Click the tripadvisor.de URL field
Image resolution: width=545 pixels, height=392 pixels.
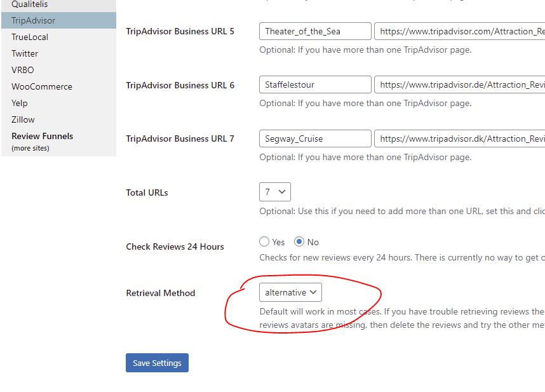pos(459,84)
